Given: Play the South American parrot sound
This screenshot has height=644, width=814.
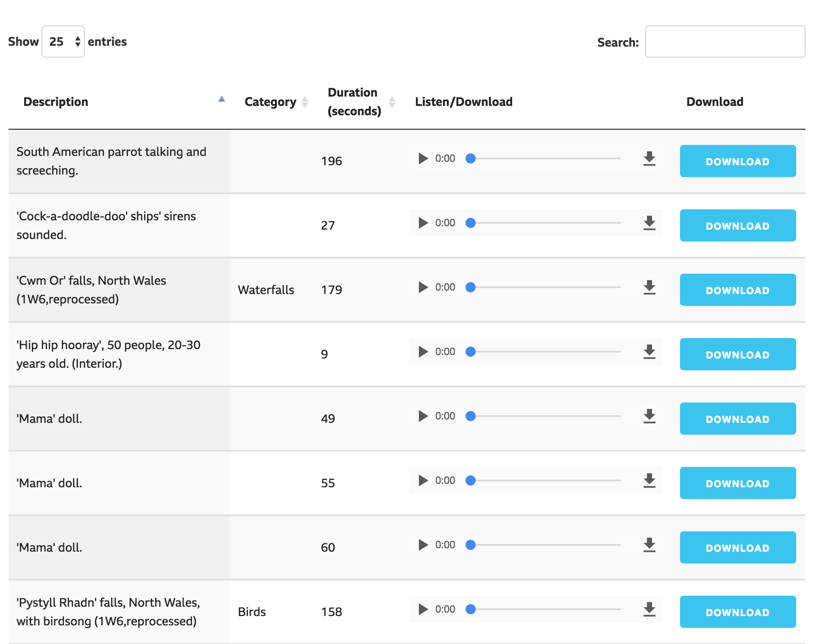Looking at the screenshot, I should (x=423, y=158).
